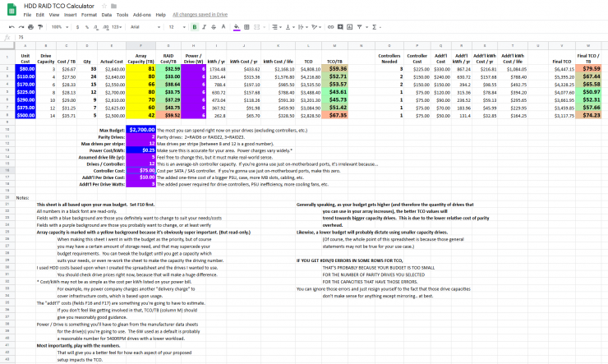Format as percent
This screenshot has width=608, height=364.
[87, 27]
